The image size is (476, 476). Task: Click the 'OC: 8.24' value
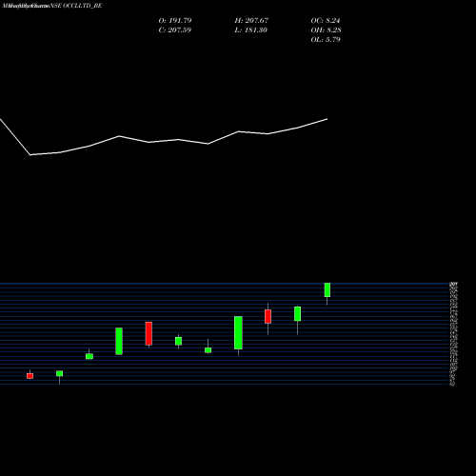pyautogui.click(x=326, y=20)
